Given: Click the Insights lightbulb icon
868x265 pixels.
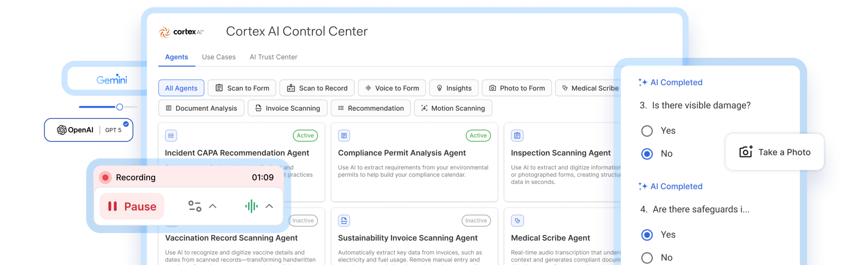Looking at the screenshot, I should [439, 88].
